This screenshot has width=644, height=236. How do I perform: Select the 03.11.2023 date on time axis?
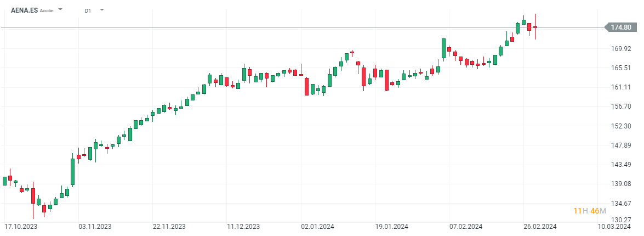(95, 226)
